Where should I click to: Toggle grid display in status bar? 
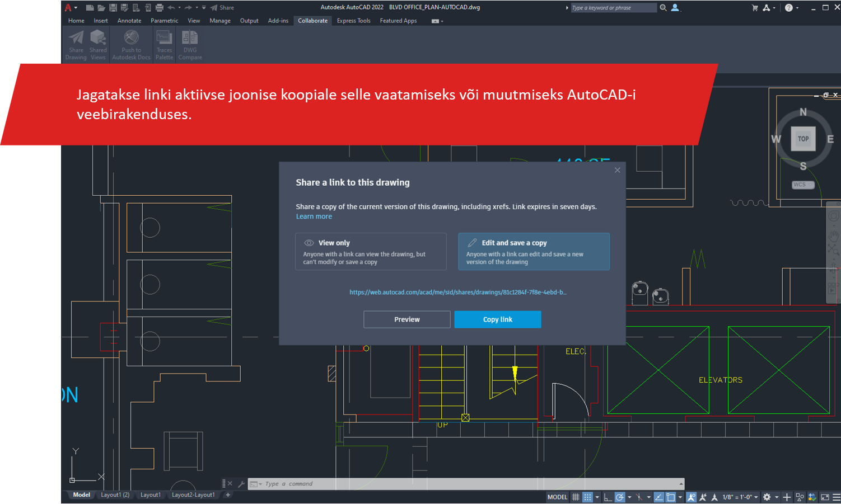point(576,497)
